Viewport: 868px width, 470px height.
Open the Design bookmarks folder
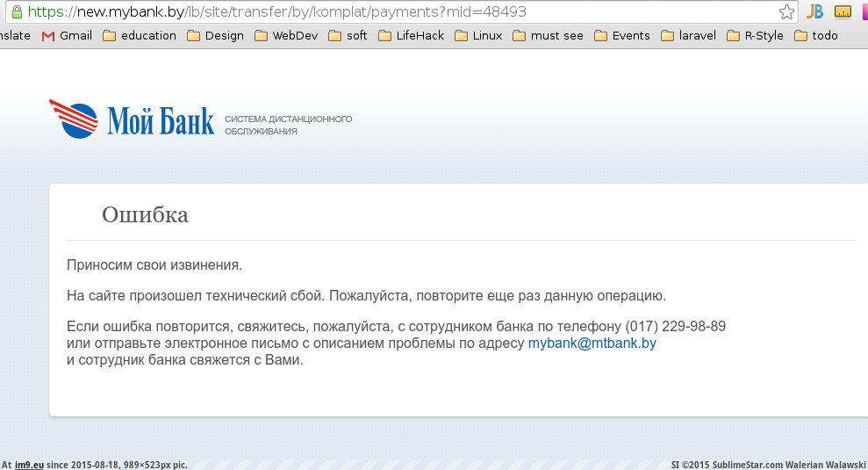pyautogui.click(x=215, y=36)
